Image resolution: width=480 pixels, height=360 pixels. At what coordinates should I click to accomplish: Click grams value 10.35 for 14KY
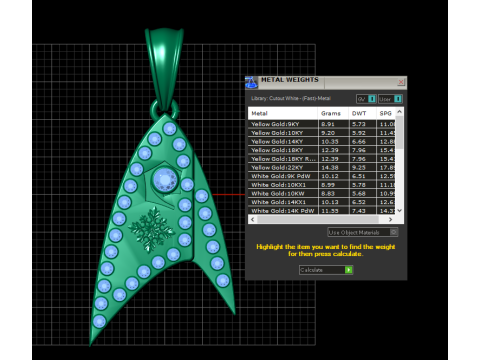330,141
